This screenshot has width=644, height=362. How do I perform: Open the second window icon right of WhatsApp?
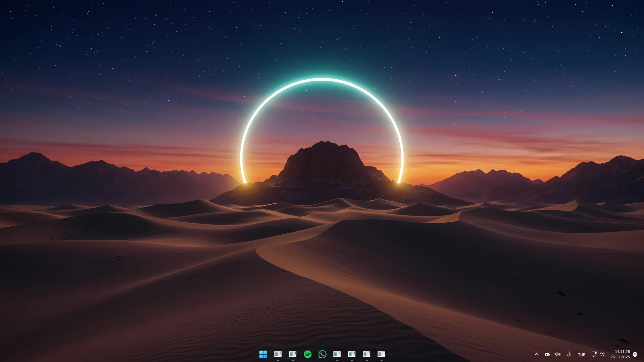pos(352,354)
